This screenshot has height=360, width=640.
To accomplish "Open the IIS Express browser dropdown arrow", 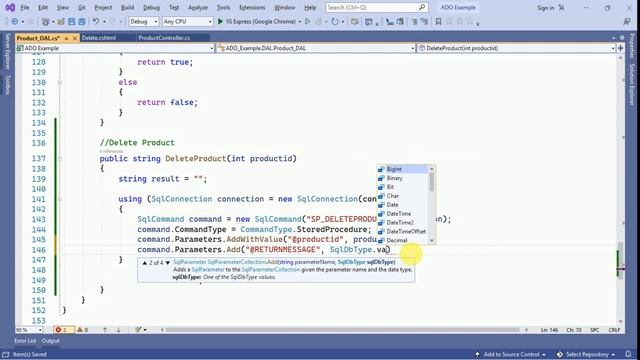I will click(300, 22).
